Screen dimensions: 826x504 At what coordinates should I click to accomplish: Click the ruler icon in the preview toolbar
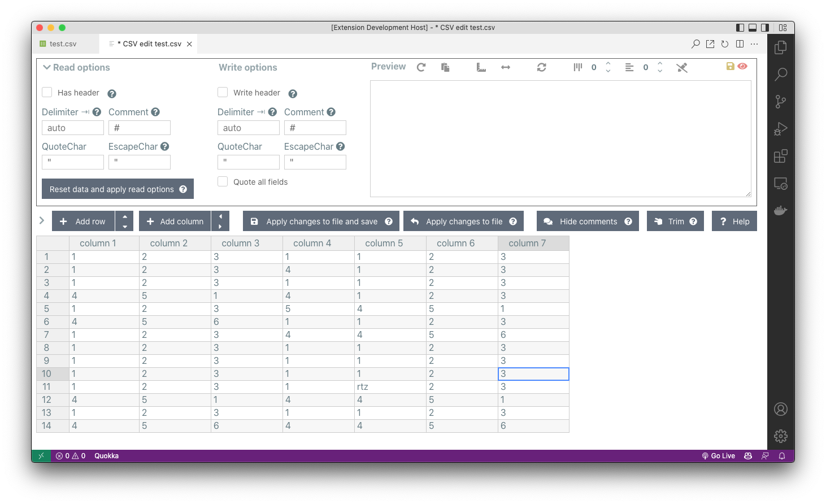(x=481, y=67)
